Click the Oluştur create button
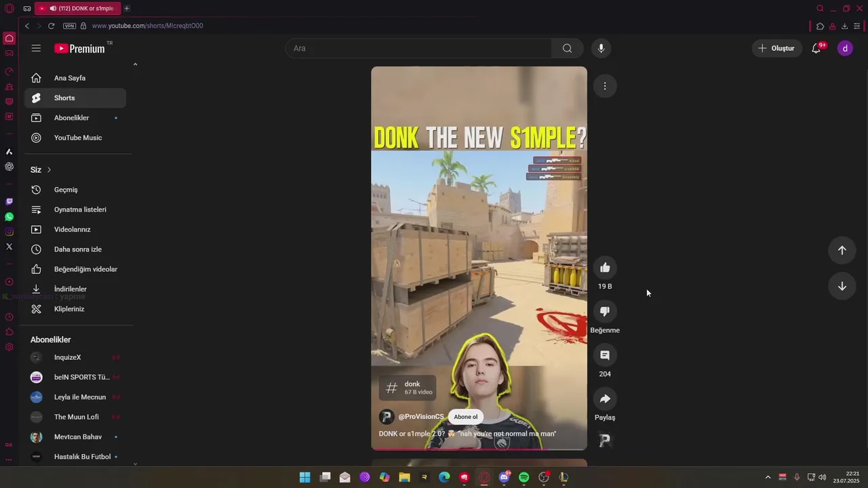Viewport: 868px width, 488px height. [x=776, y=48]
